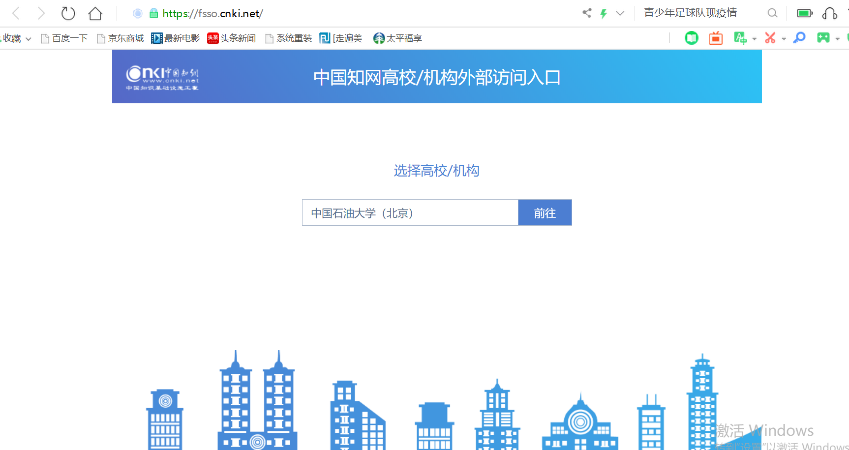Click the green lightning speed-mode icon

tap(603, 13)
